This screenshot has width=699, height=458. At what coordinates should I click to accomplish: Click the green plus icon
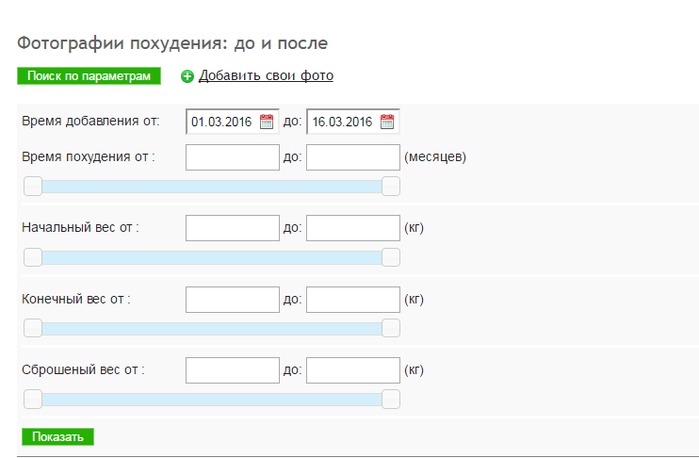[187, 76]
